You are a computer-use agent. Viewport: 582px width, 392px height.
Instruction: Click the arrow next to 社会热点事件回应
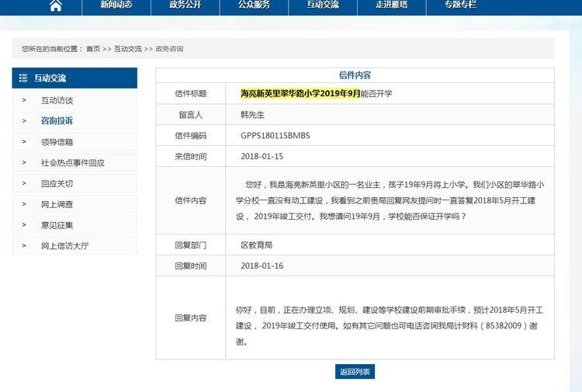tap(24, 162)
